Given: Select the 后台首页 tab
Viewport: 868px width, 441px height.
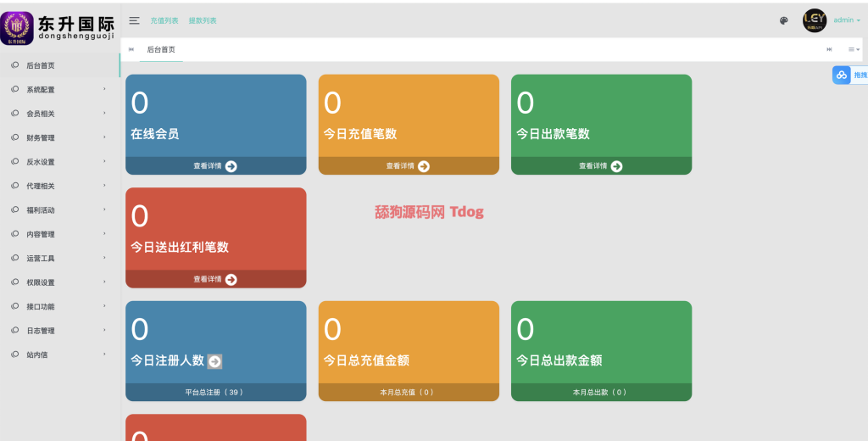Looking at the screenshot, I should point(161,49).
